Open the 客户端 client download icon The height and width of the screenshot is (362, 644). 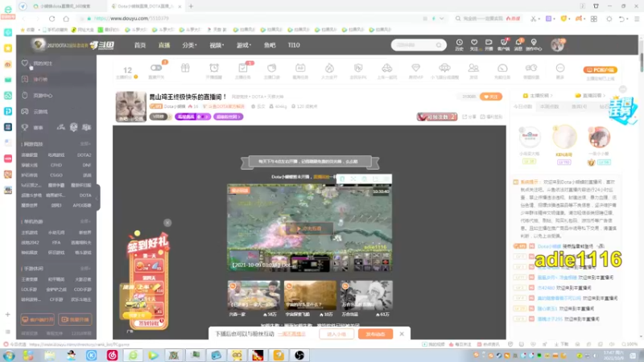point(504,44)
